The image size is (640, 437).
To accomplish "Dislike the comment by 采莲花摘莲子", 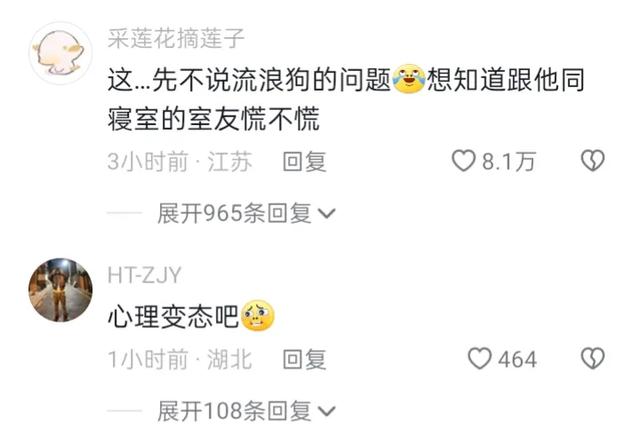I will click(593, 161).
